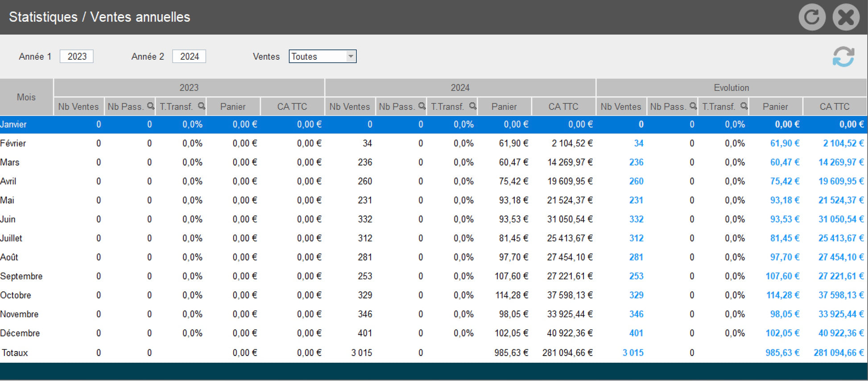
Task: Click the circular reload icon in title bar
Action: 812,17
